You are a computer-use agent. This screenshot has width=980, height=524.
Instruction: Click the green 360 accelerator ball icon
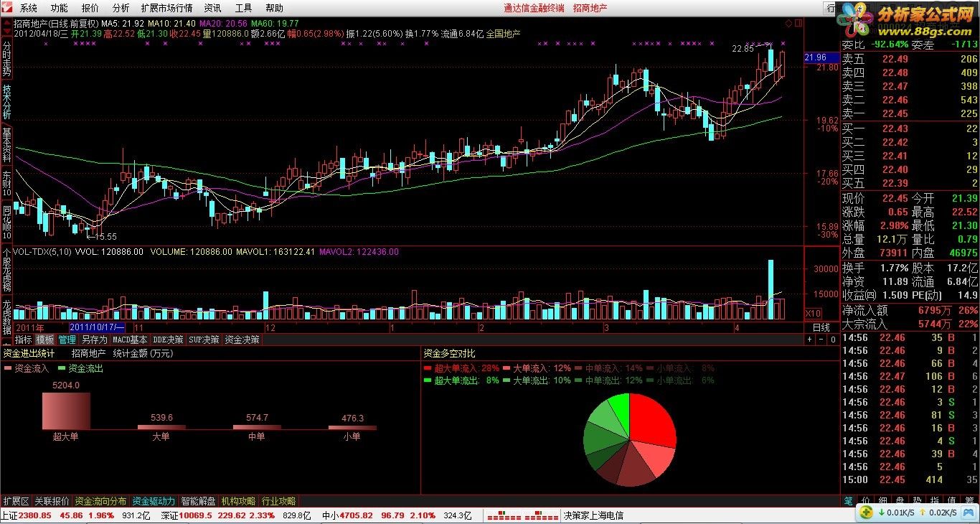[866, 513]
